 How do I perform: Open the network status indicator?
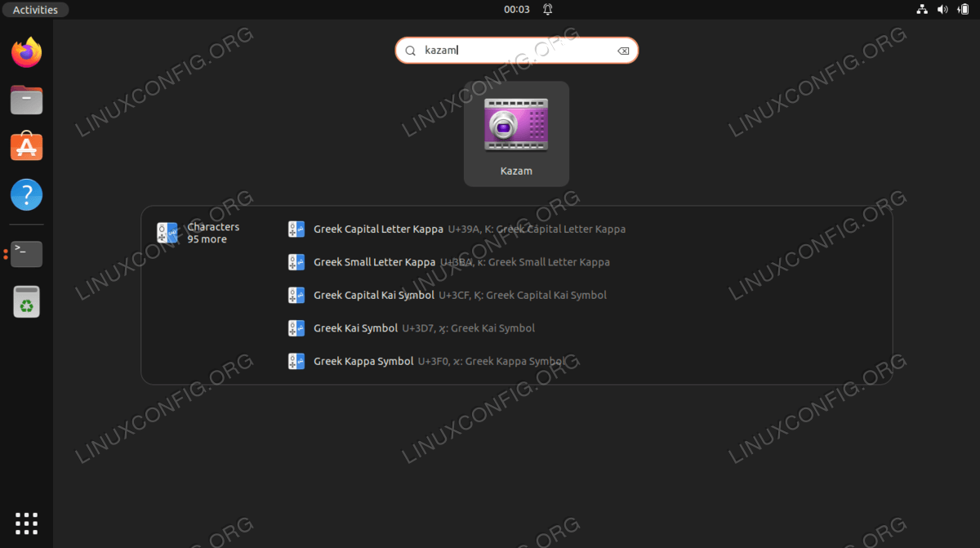point(922,10)
